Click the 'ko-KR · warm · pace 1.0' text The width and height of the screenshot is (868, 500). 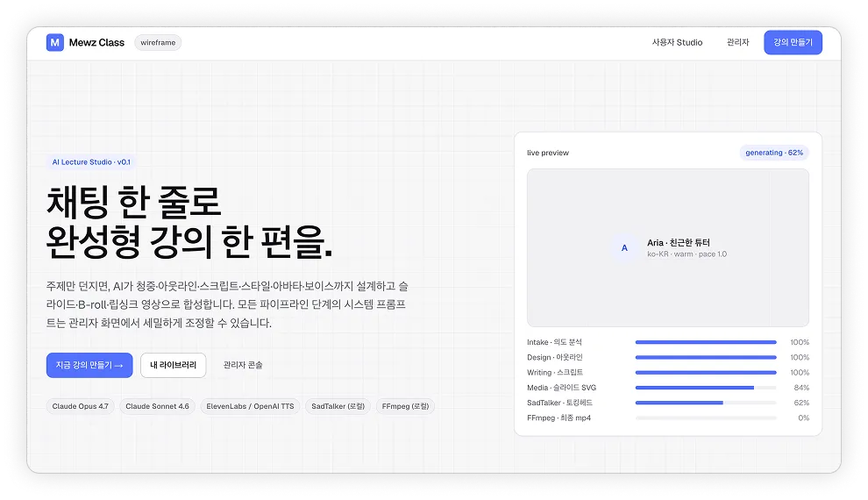pos(687,254)
